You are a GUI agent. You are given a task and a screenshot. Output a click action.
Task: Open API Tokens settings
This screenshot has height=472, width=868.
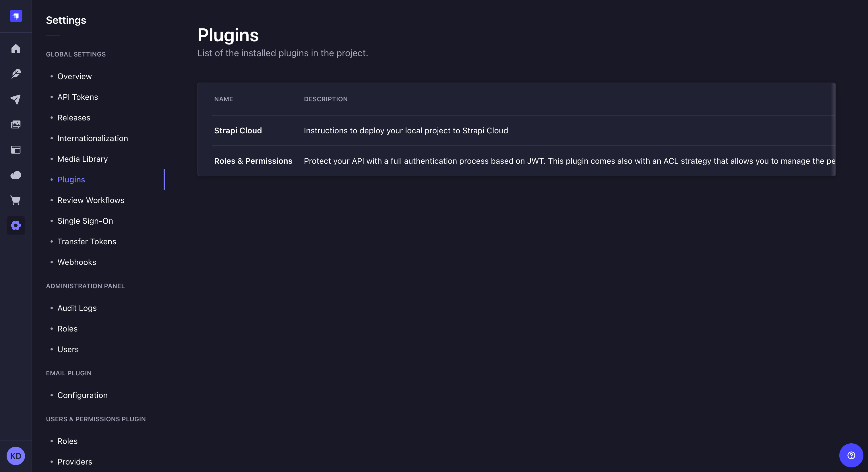pyautogui.click(x=77, y=97)
